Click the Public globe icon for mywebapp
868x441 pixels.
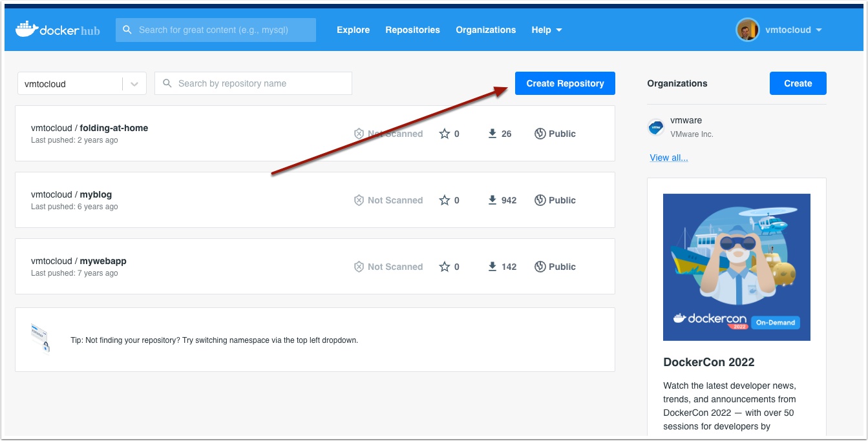coord(540,267)
